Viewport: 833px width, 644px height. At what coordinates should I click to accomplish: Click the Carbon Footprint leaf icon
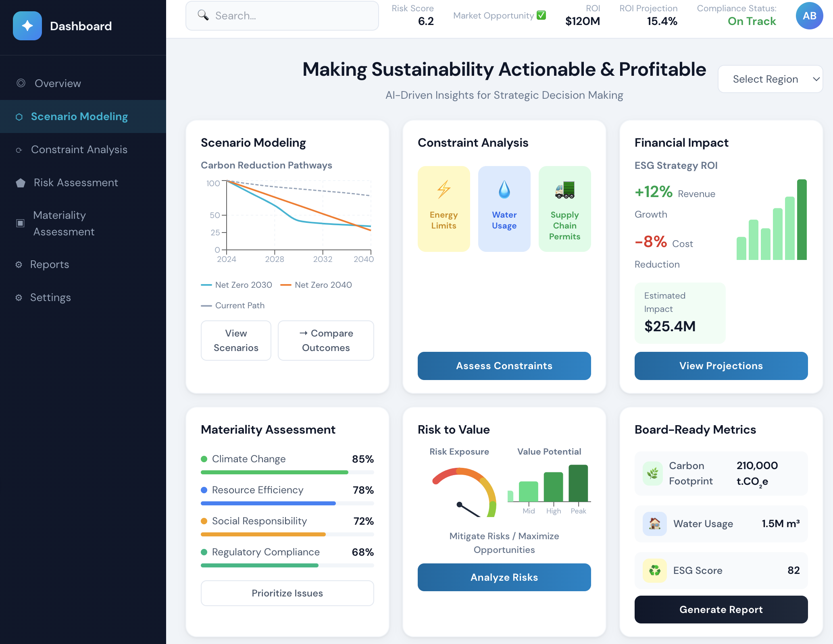pos(652,473)
